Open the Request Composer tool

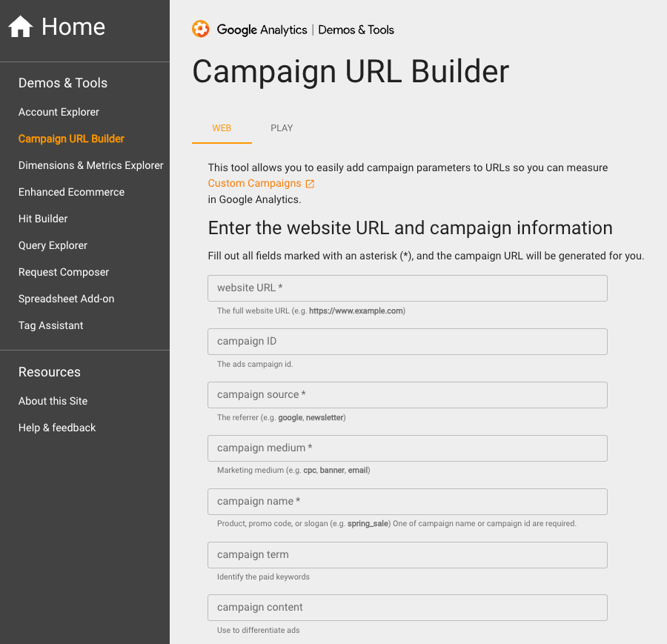pyautogui.click(x=64, y=272)
